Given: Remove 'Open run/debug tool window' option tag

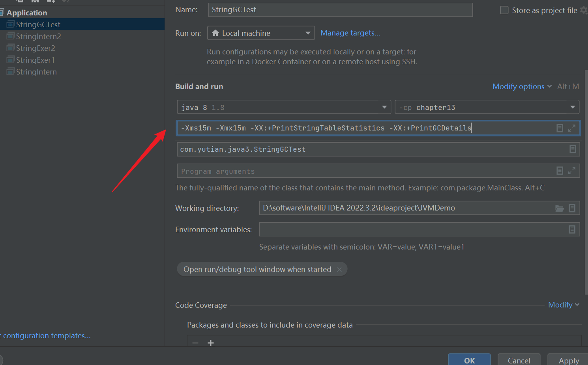Looking at the screenshot, I should coord(339,270).
